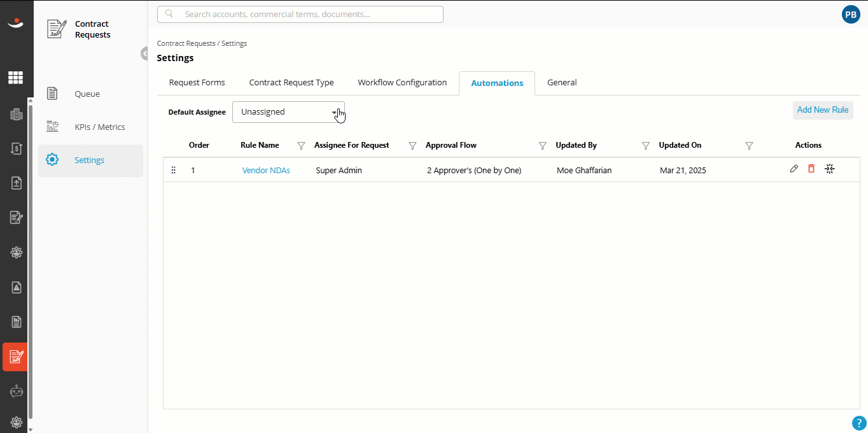The height and width of the screenshot is (433, 868).
Task: Open the help question mark icon
Action: point(858,423)
